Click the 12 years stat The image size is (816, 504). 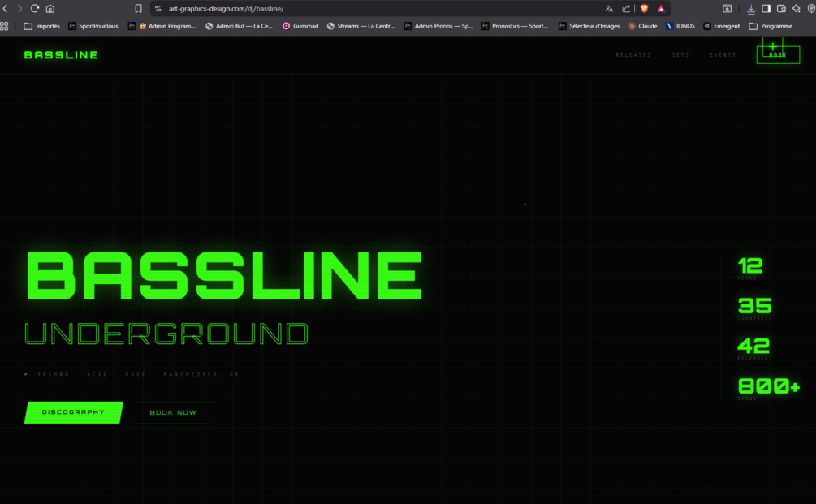tap(750, 269)
